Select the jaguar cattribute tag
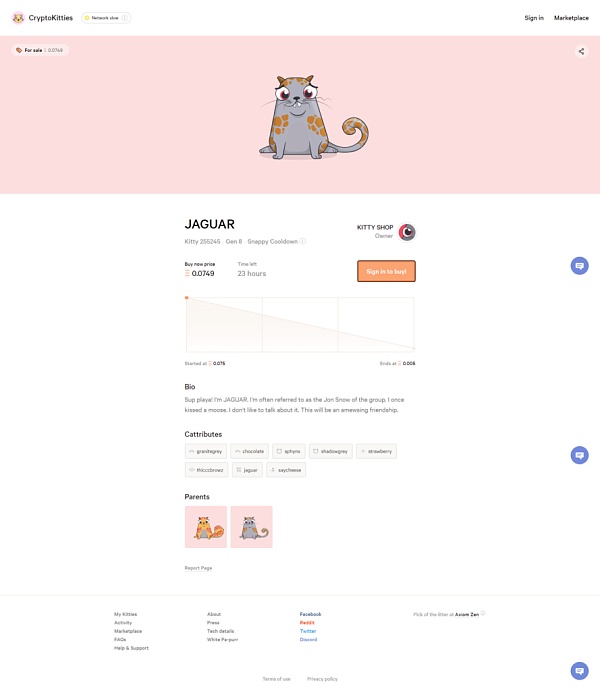The image size is (600, 691). click(247, 470)
